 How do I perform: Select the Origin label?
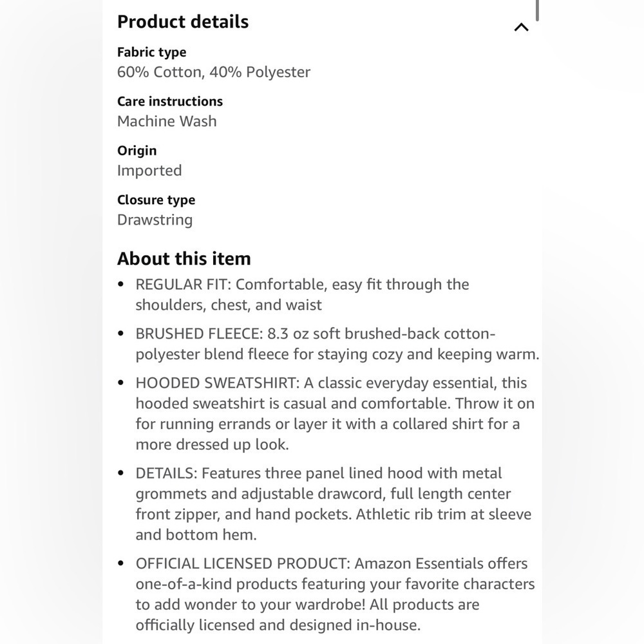pos(137,151)
